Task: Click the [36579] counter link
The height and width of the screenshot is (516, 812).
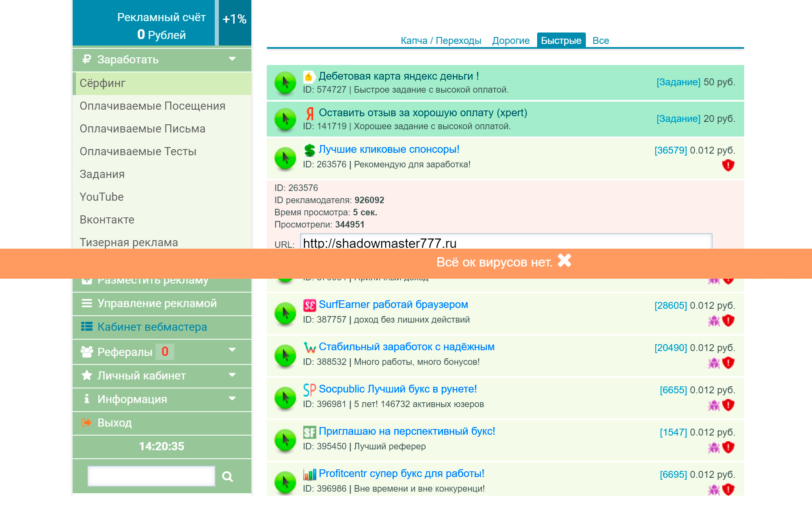Action: [x=671, y=150]
